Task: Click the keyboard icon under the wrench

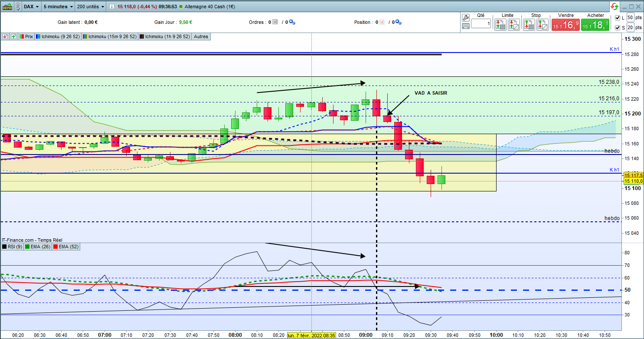Action: (466, 26)
